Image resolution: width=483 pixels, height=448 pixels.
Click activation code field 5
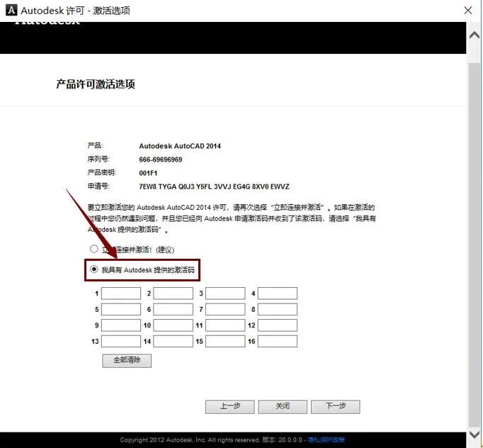click(121, 309)
